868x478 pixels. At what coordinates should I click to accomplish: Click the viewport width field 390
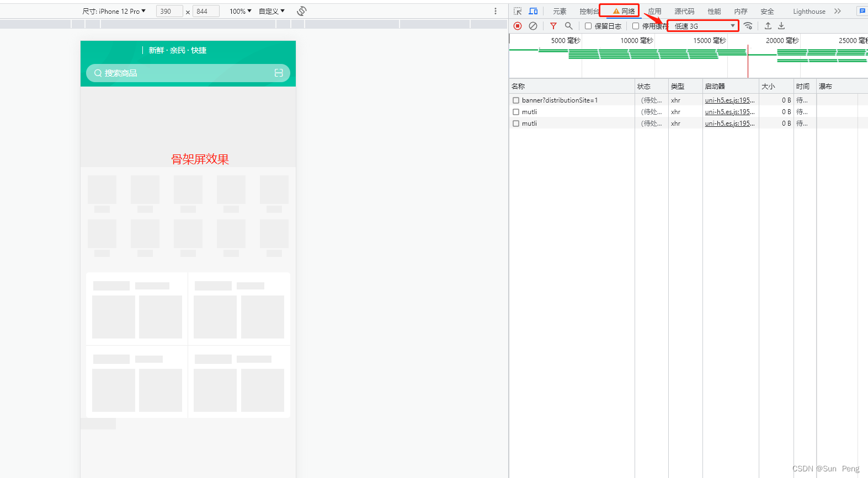point(169,11)
